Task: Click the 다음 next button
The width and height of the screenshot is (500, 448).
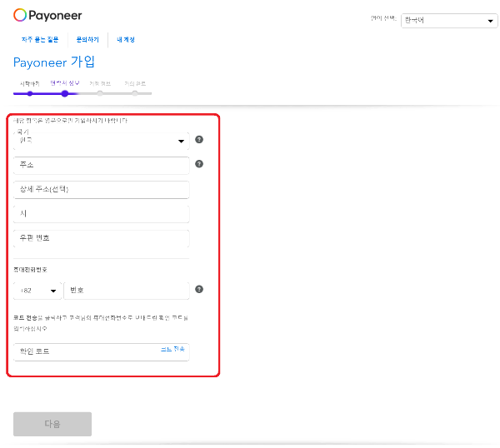Action: click(x=52, y=424)
